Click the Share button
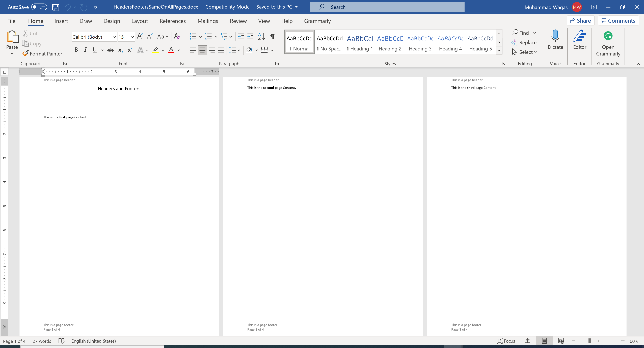 click(580, 21)
